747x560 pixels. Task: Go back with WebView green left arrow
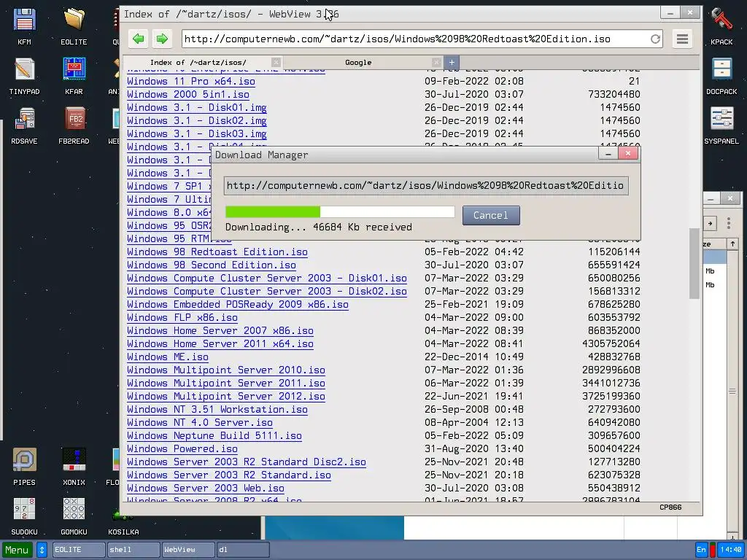138,39
